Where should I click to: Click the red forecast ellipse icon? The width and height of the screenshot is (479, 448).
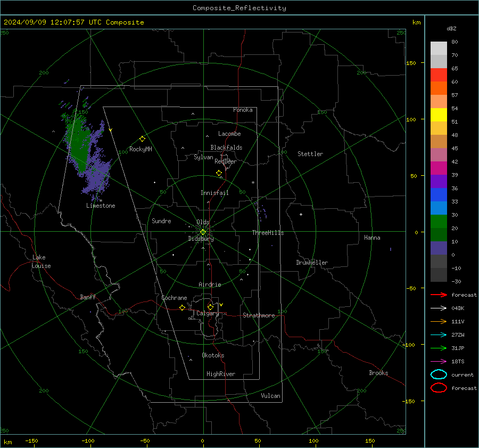(x=439, y=387)
